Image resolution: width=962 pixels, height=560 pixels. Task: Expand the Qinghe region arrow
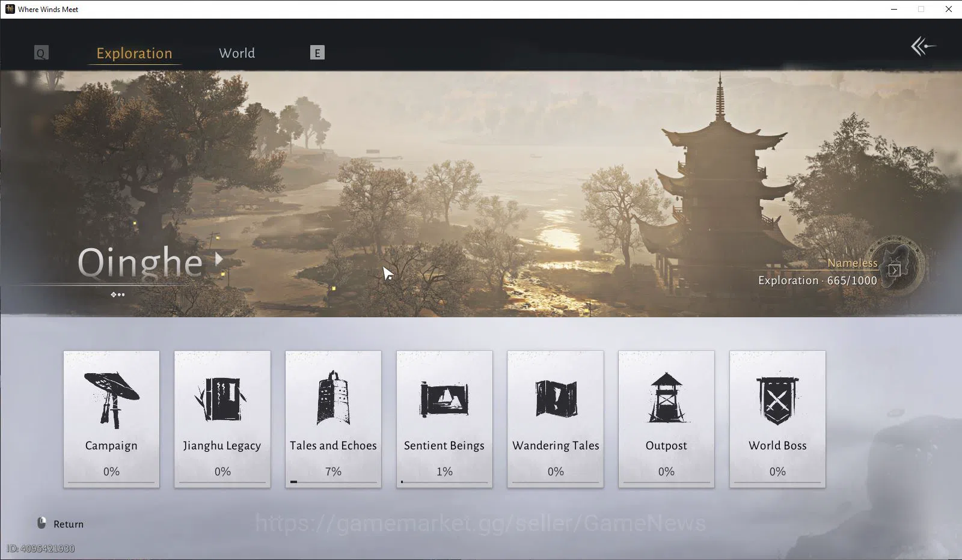tap(219, 260)
